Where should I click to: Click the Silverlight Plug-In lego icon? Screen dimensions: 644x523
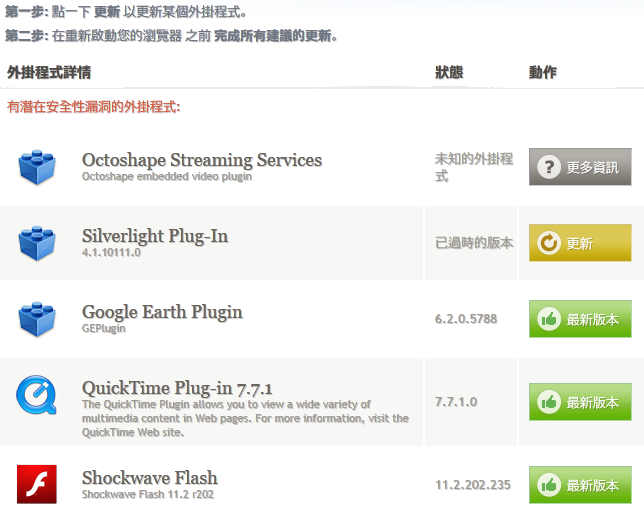pos(37,243)
